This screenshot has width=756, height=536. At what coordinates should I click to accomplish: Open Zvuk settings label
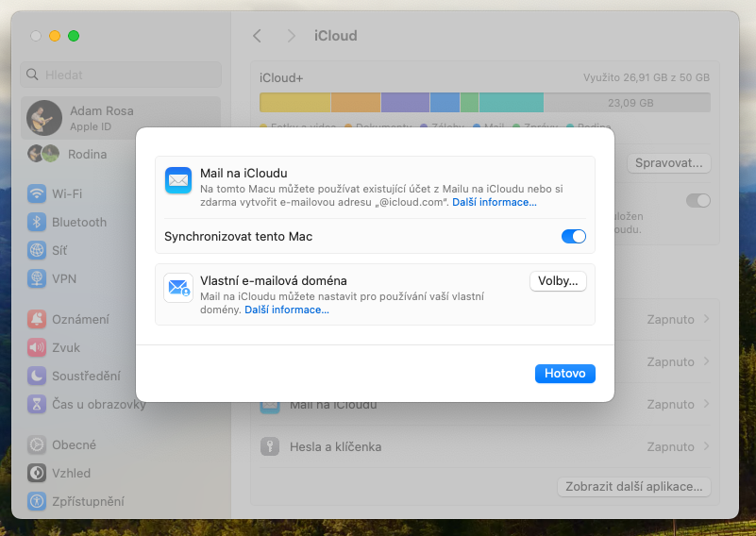[66, 347]
